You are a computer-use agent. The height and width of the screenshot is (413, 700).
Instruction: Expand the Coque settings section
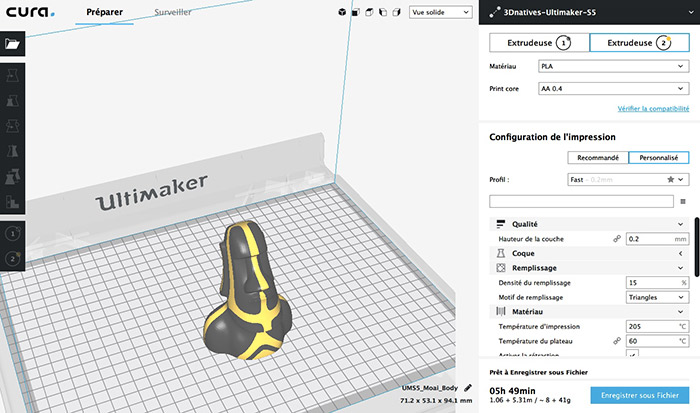point(590,254)
